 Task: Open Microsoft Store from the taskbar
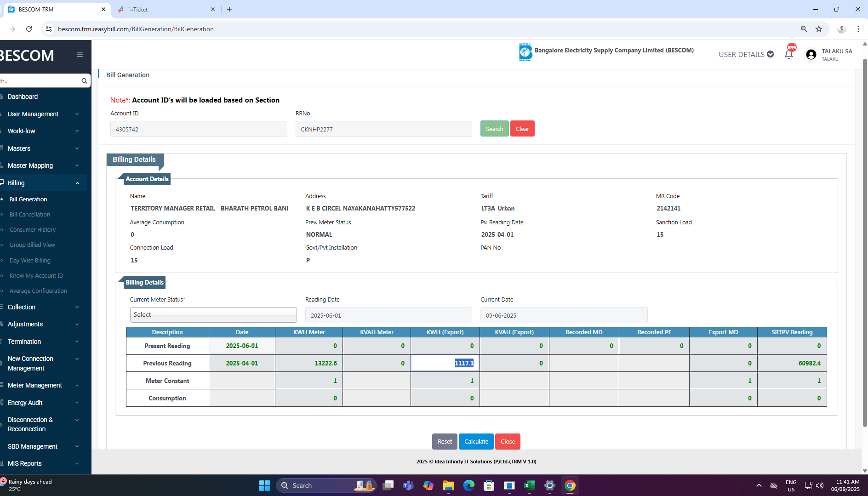(489, 485)
